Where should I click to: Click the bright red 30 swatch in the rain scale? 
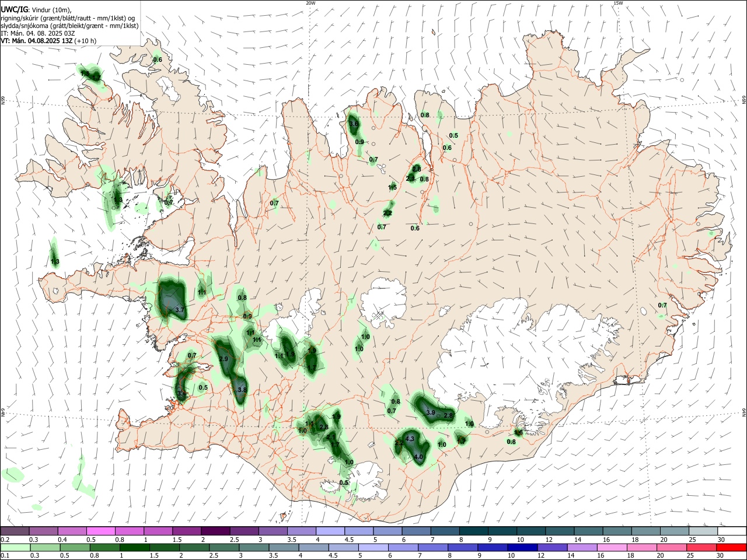point(732,547)
